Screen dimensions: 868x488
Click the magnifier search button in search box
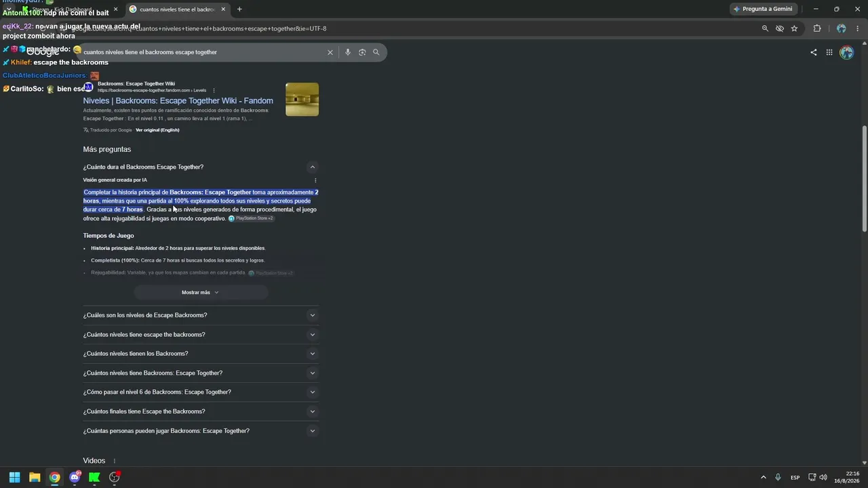click(x=376, y=52)
